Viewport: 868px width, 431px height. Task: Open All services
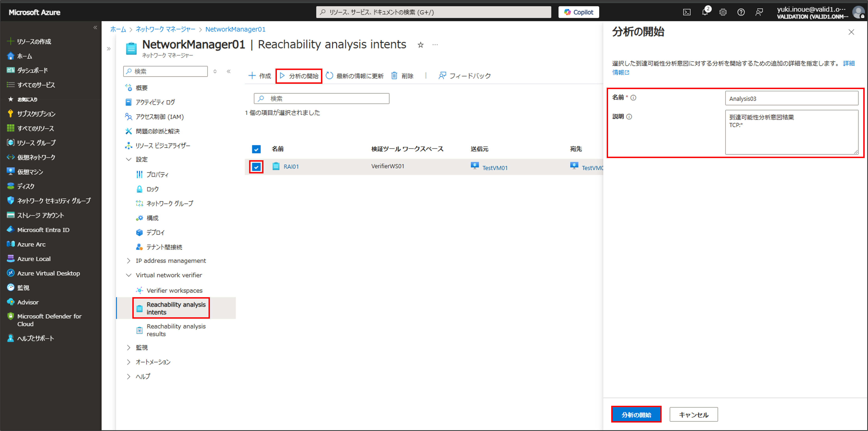(31, 85)
